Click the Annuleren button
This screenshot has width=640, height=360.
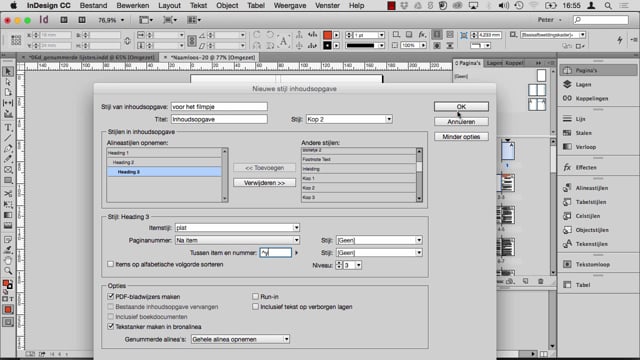point(461,122)
